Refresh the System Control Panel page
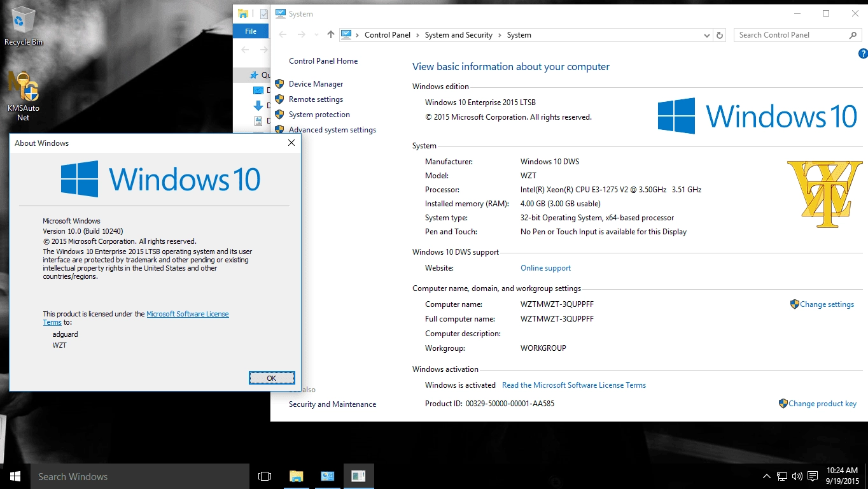Screen dimensions: 868x489 [720, 35]
